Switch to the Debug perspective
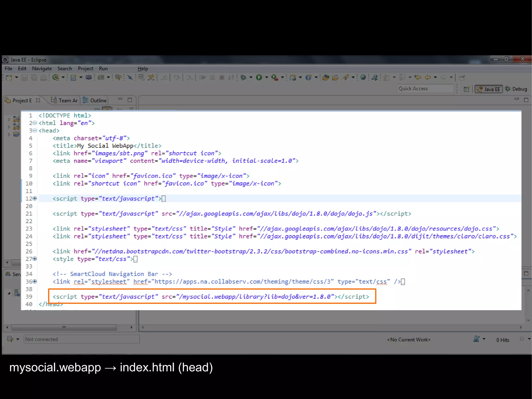 coord(516,89)
